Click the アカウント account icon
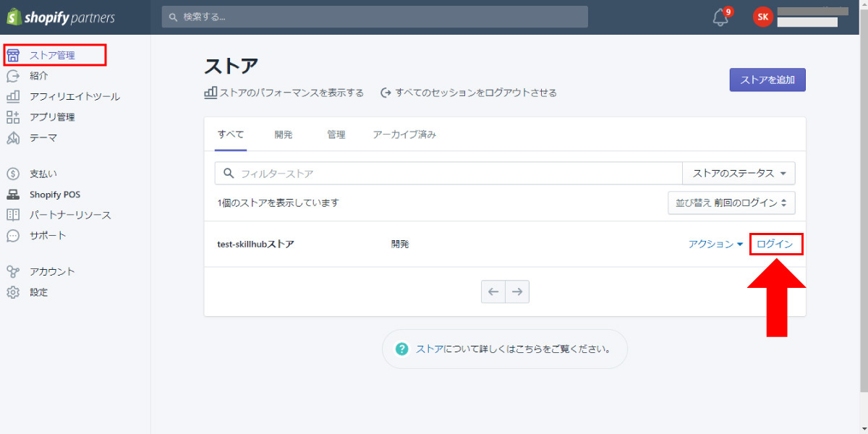The image size is (868, 434). pyautogui.click(x=13, y=272)
